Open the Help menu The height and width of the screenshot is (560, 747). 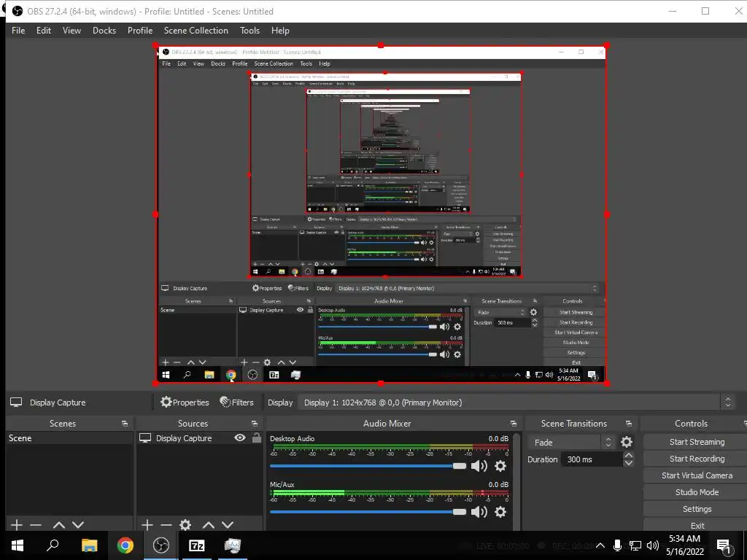(280, 31)
